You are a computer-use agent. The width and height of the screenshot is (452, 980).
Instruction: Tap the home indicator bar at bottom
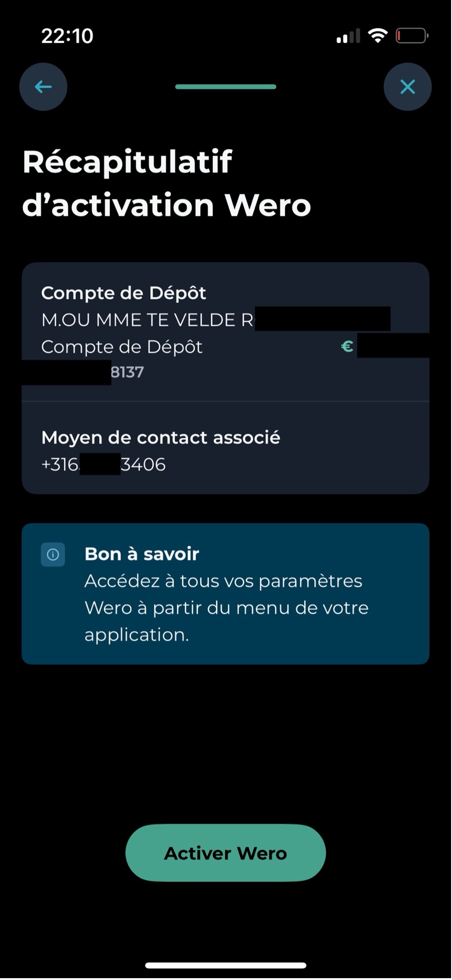click(x=226, y=965)
